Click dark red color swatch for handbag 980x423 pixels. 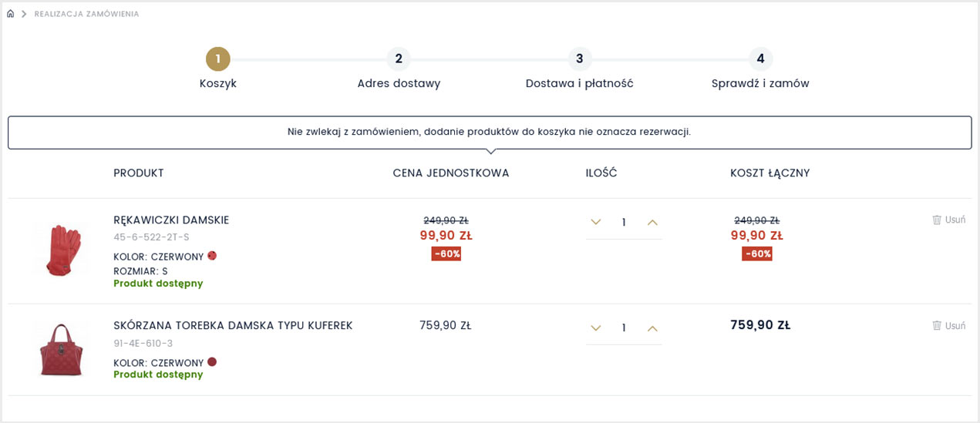pos(212,362)
